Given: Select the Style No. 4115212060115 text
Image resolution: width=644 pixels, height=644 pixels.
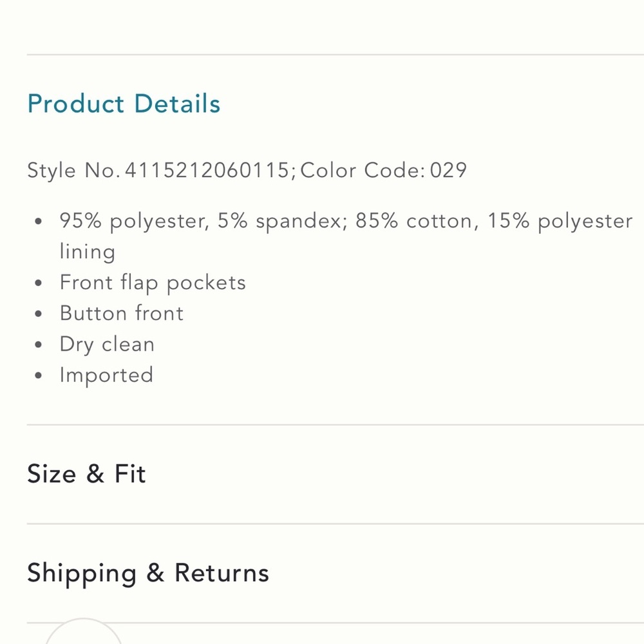Looking at the screenshot, I should pos(158,170).
